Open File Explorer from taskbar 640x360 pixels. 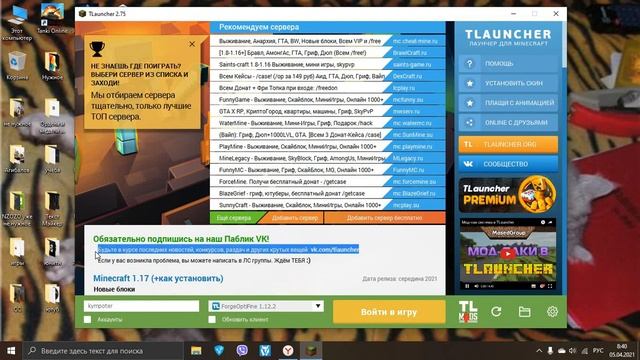click(196, 351)
